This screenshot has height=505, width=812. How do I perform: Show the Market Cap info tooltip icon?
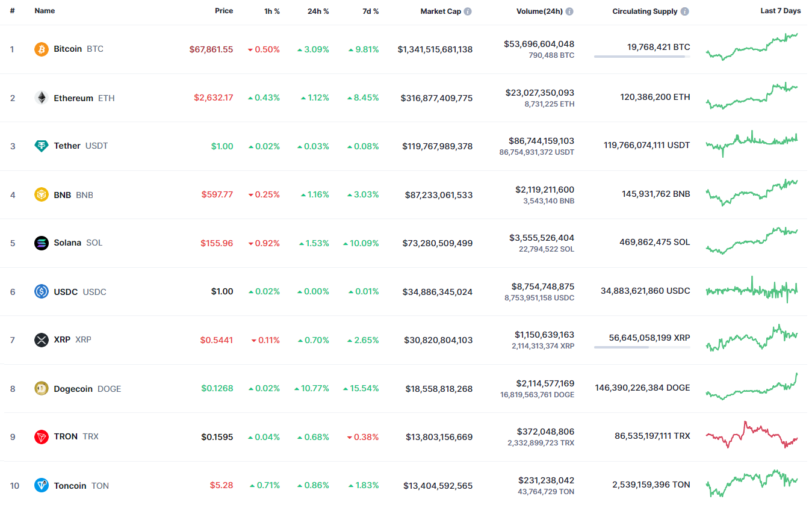[x=468, y=11]
